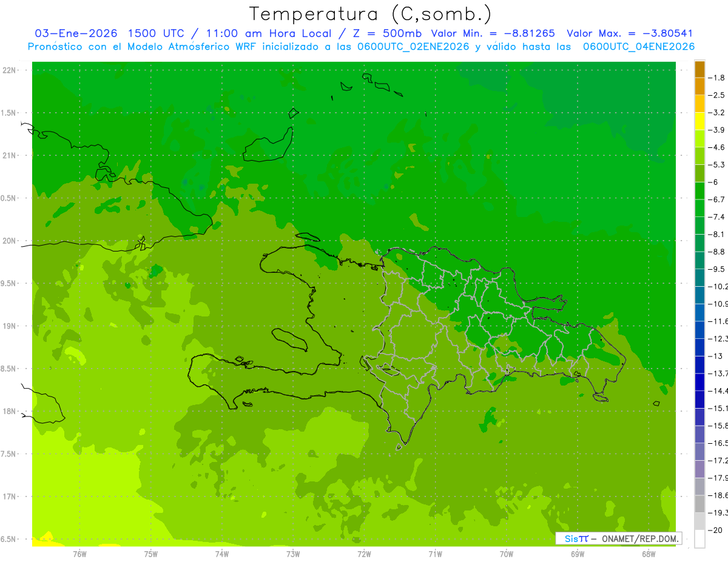Click the '-4.6' colorbar value
This screenshot has height=562, width=728.
717,147
